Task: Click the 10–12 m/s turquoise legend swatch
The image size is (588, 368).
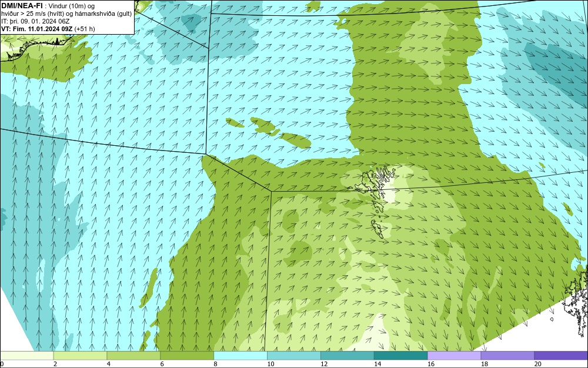Action: (x=294, y=355)
